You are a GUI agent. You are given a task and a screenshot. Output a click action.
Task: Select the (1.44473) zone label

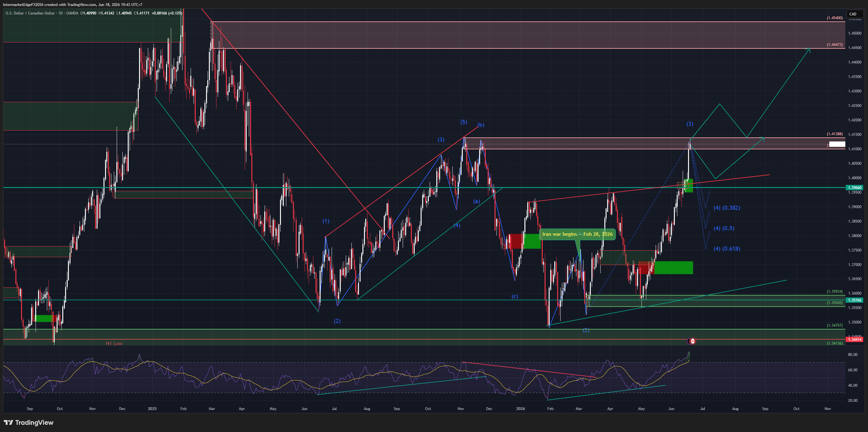pyautogui.click(x=835, y=45)
